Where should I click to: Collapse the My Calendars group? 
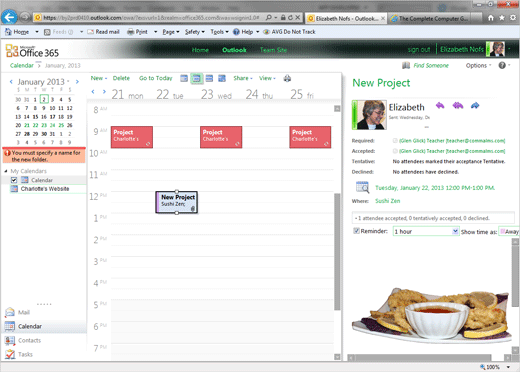pos(6,171)
